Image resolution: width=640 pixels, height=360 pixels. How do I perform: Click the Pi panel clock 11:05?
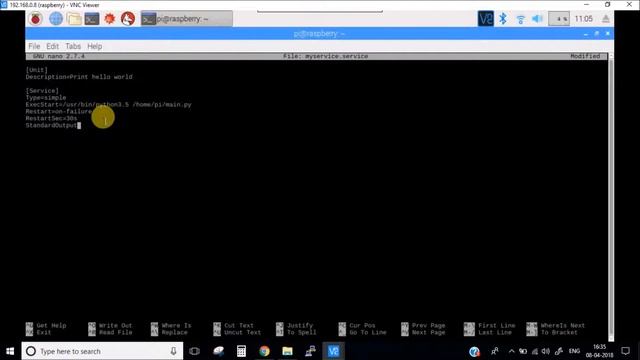pos(583,19)
